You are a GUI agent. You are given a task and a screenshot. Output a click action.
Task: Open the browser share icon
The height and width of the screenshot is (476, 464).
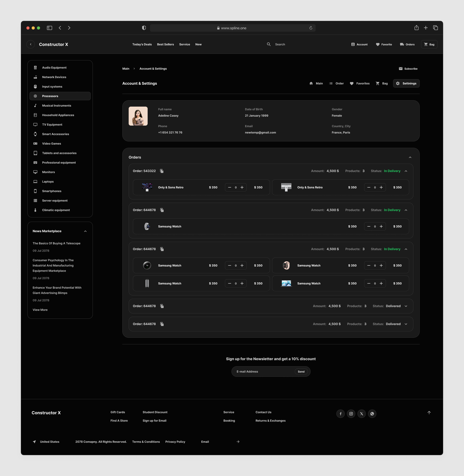pyautogui.click(x=417, y=28)
